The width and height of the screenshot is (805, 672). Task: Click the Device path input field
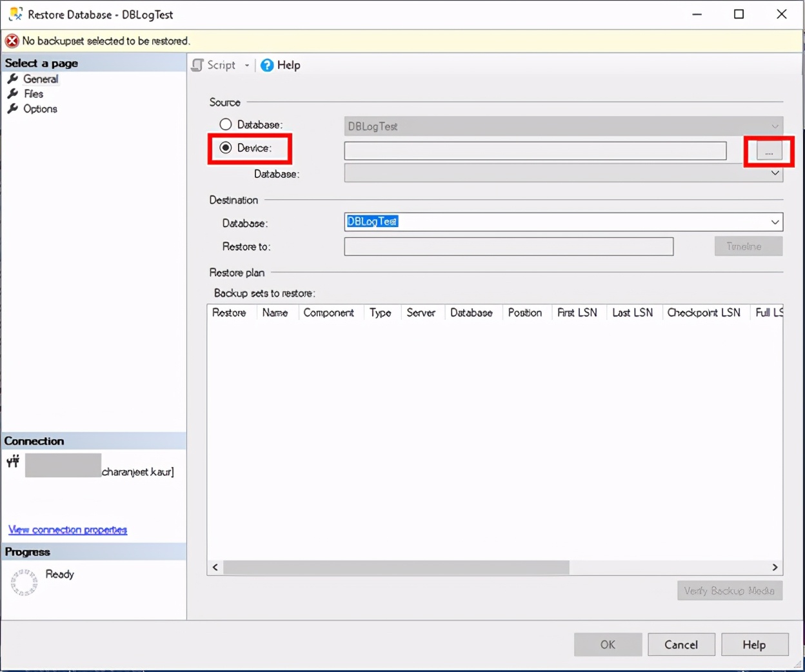tap(535, 150)
